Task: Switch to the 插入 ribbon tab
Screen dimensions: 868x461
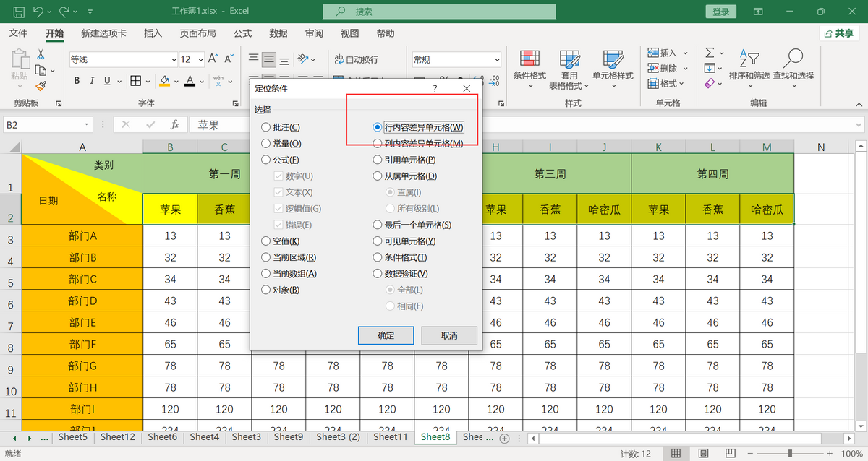Action: pos(153,33)
